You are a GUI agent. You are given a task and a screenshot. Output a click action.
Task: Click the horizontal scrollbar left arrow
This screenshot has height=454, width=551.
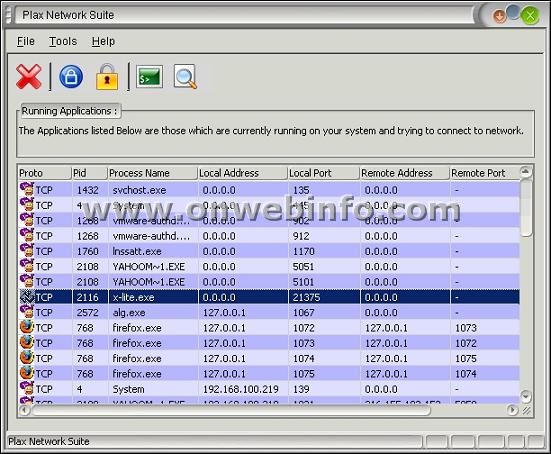(x=24, y=410)
